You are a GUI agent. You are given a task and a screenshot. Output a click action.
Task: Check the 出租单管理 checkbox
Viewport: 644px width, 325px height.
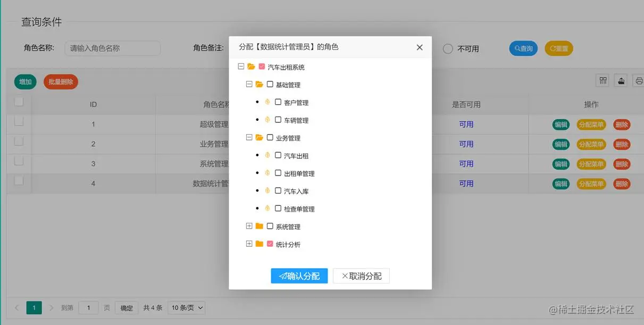click(x=278, y=172)
